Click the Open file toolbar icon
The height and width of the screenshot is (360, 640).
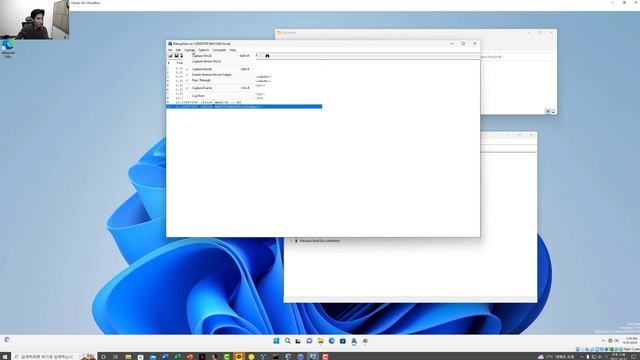[171, 56]
